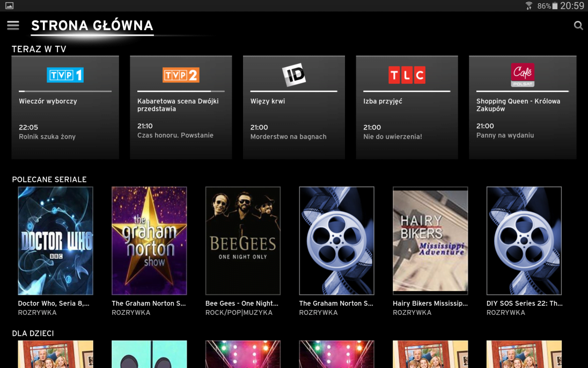This screenshot has height=368, width=588.
Task: Select upcoming show Rolnik szuka żony
Action: tap(47, 136)
